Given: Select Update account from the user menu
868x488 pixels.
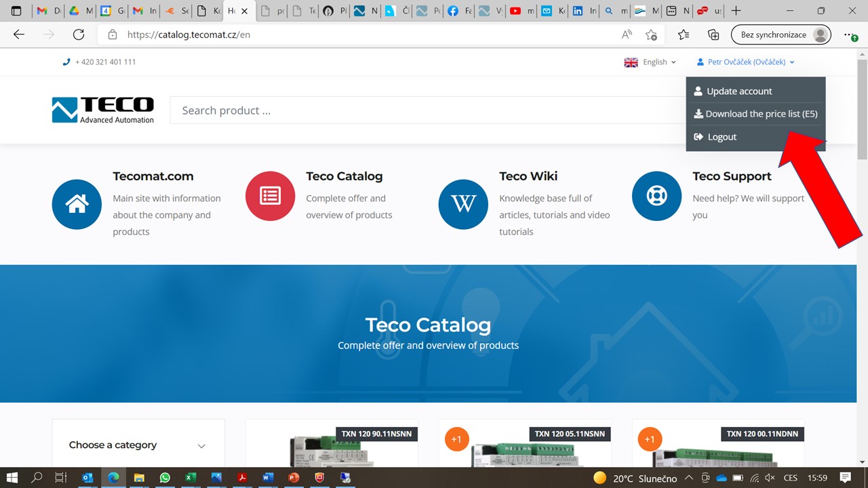Looking at the screenshot, I should 738,91.
